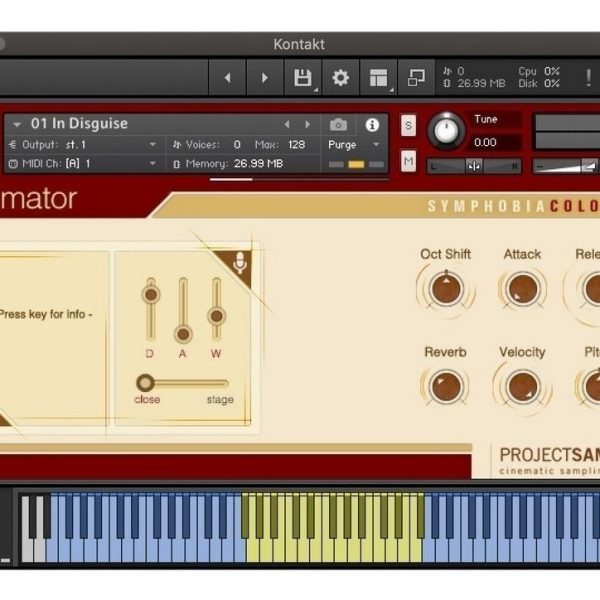This screenshot has width=600, height=600.
Task: Click the memory icon in instrument header
Action: [176, 164]
